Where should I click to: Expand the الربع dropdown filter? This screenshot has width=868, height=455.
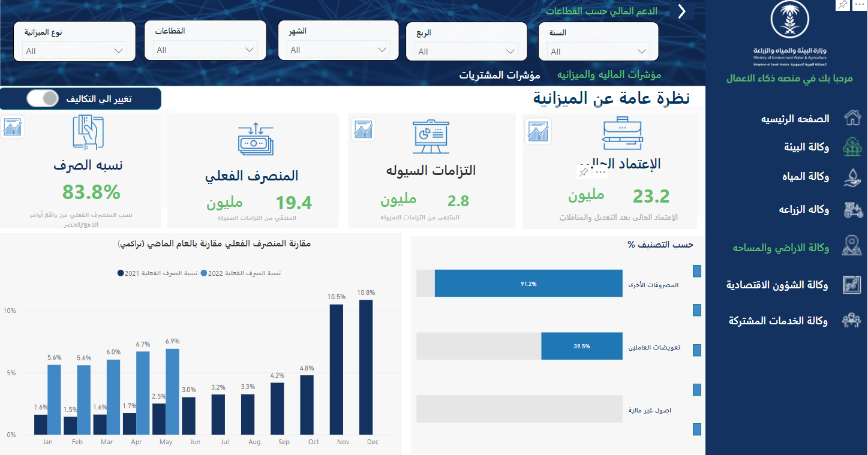tap(466, 52)
